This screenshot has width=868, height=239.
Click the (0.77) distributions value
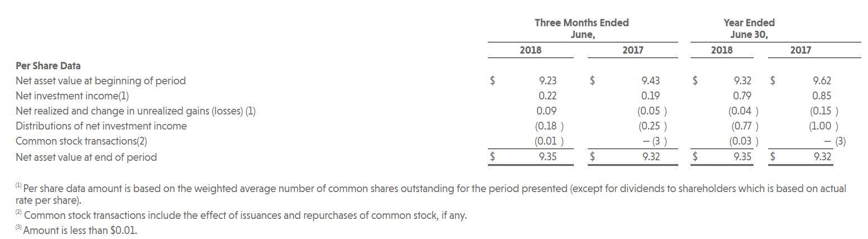tap(744, 126)
